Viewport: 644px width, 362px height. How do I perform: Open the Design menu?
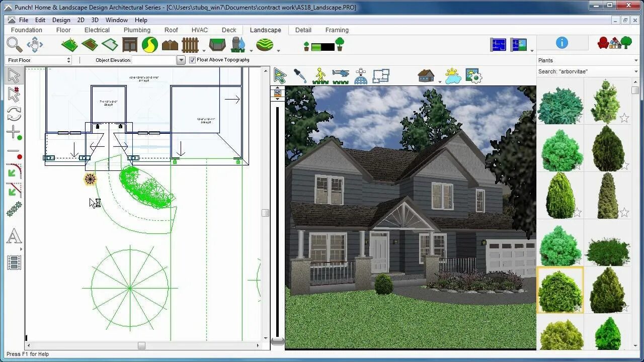[x=61, y=20]
